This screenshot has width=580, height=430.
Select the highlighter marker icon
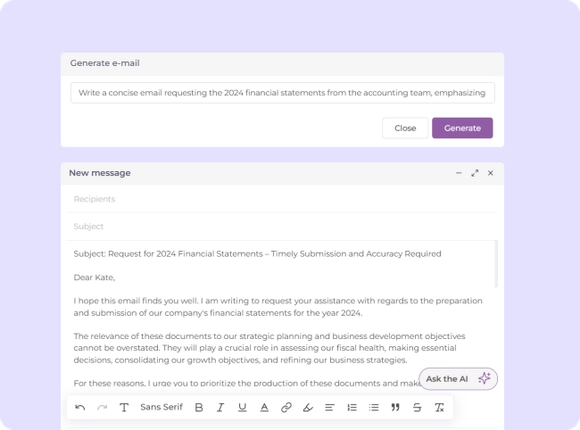308,407
